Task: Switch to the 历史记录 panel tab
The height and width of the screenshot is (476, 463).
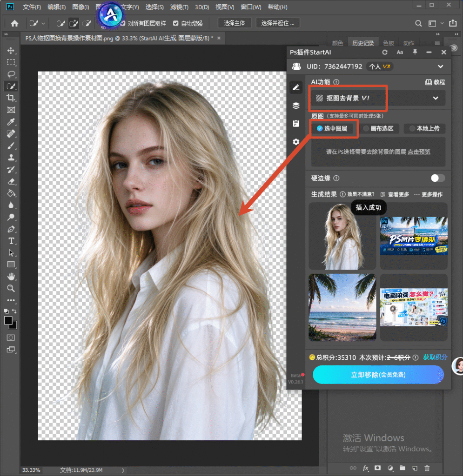Action: [363, 43]
